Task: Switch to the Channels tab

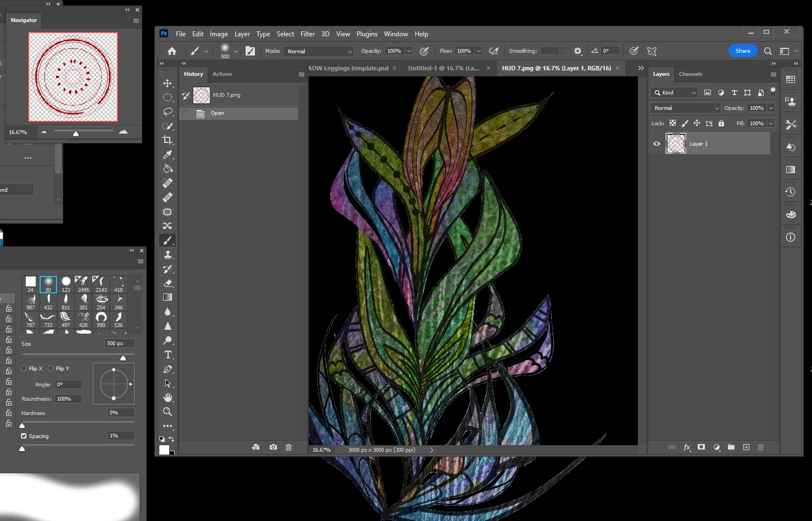Action: 690,74
